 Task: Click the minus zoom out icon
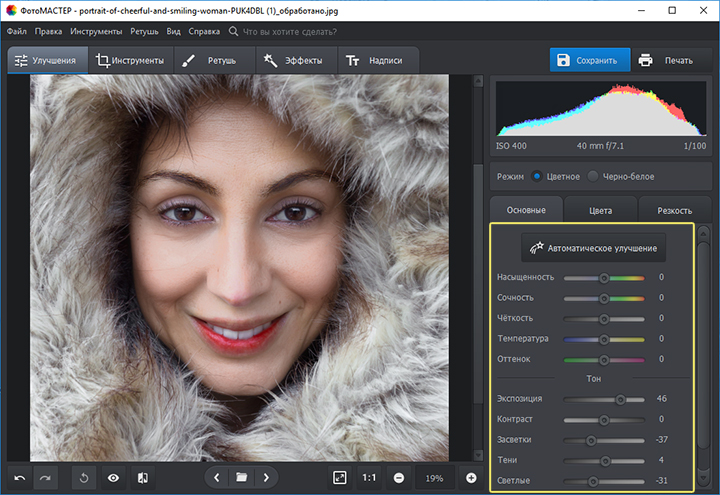click(x=398, y=478)
